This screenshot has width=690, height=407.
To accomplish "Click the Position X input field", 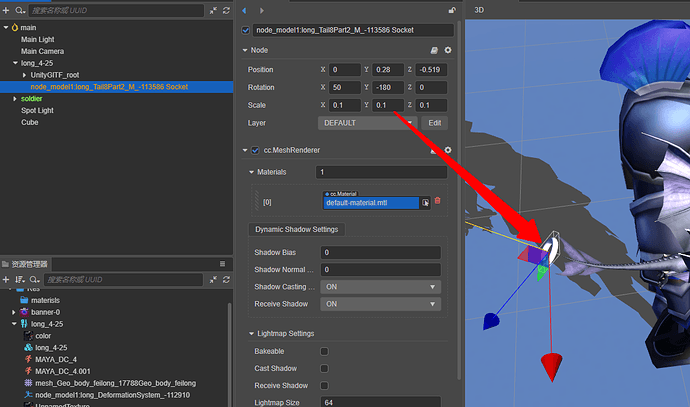I will (343, 69).
